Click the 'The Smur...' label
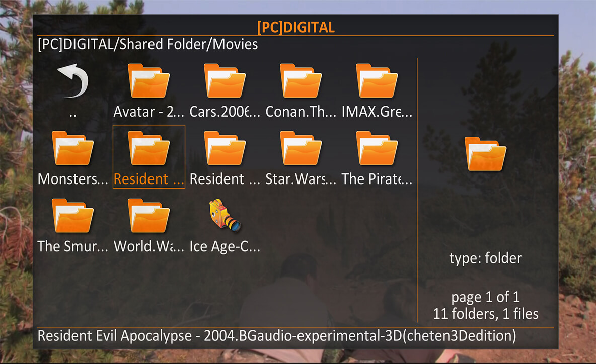The width and height of the screenshot is (596, 364). click(x=72, y=246)
